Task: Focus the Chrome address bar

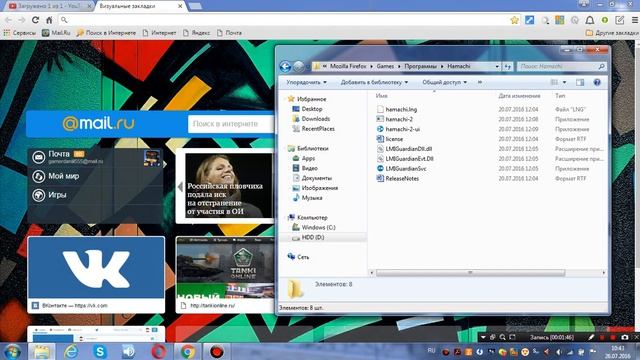Action: pyautogui.click(x=286, y=20)
